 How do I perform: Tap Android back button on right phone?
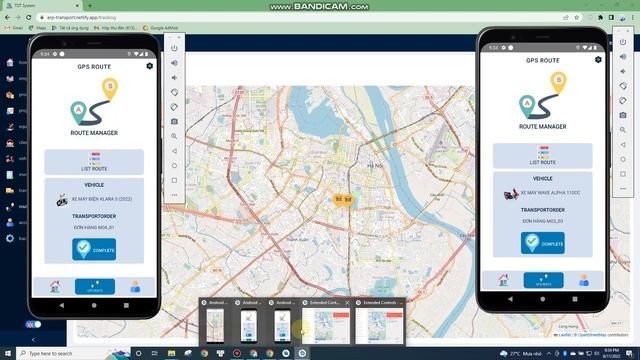pyautogui.click(x=510, y=299)
